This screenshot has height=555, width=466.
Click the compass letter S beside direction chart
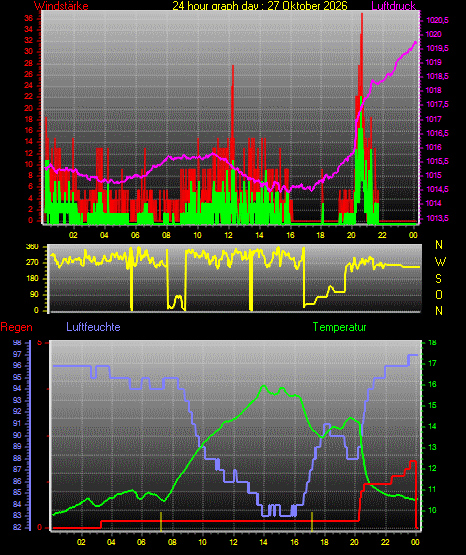pos(438,279)
